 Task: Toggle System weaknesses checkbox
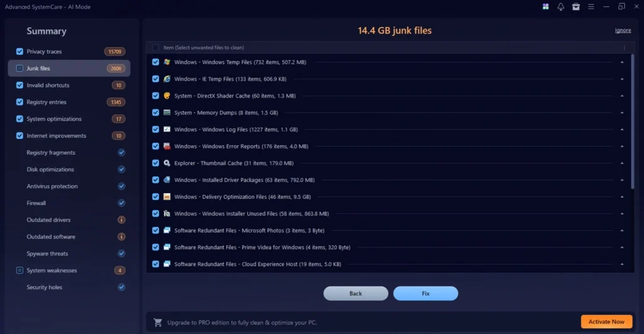19,270
